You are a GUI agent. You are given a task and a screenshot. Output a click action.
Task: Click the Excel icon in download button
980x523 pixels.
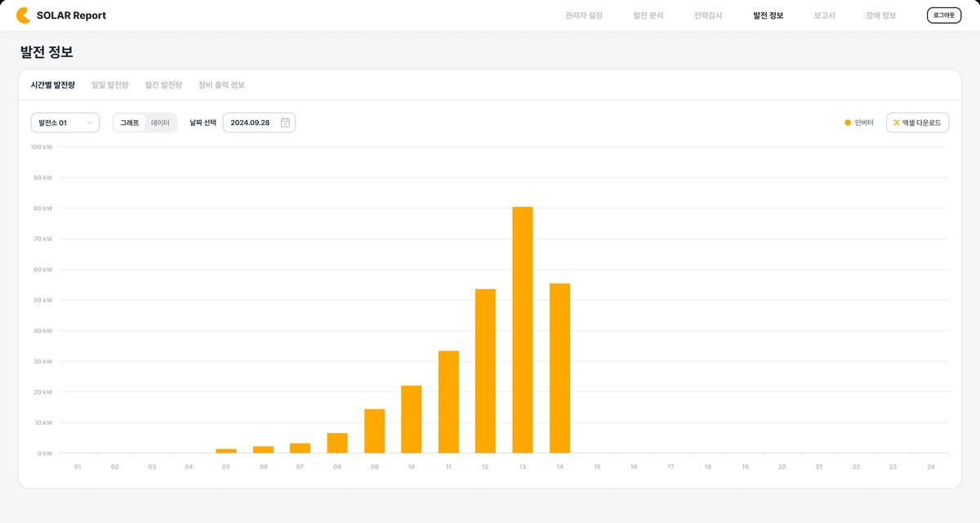896,123
